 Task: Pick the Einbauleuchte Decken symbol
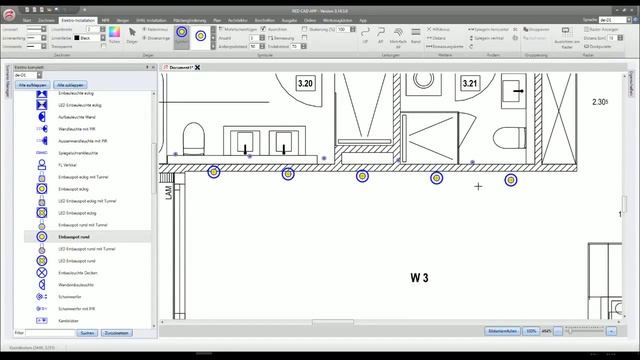click(x=42, y=273)
